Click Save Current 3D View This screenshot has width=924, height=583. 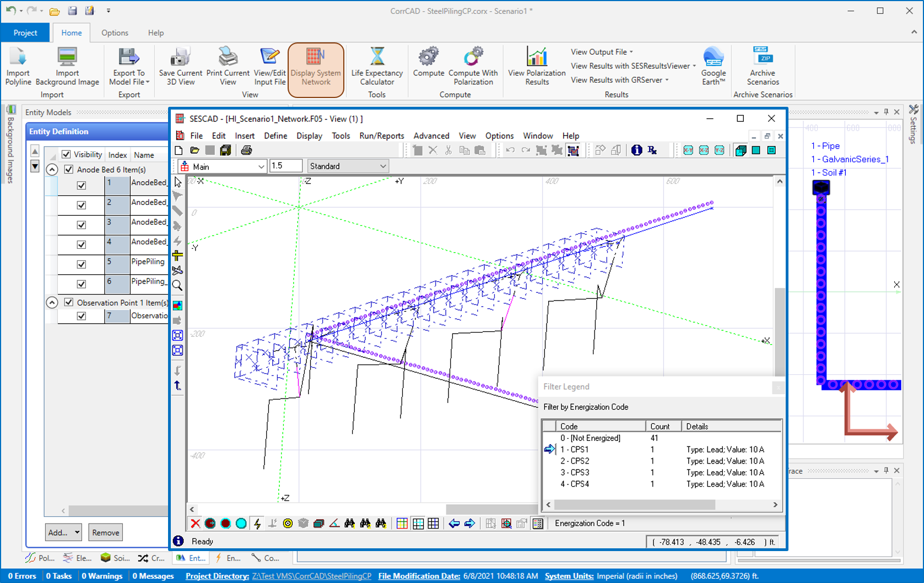click(x=180, y=67)
